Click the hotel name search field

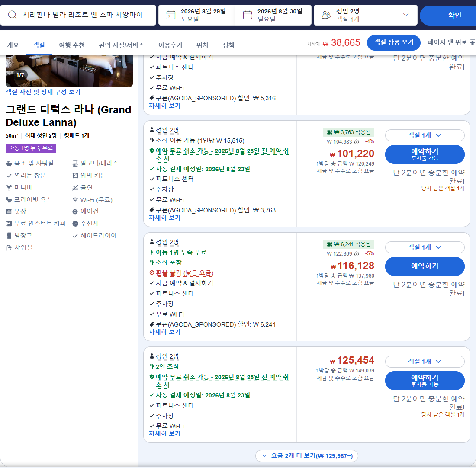pyautogui.click(x=78, y=15)
